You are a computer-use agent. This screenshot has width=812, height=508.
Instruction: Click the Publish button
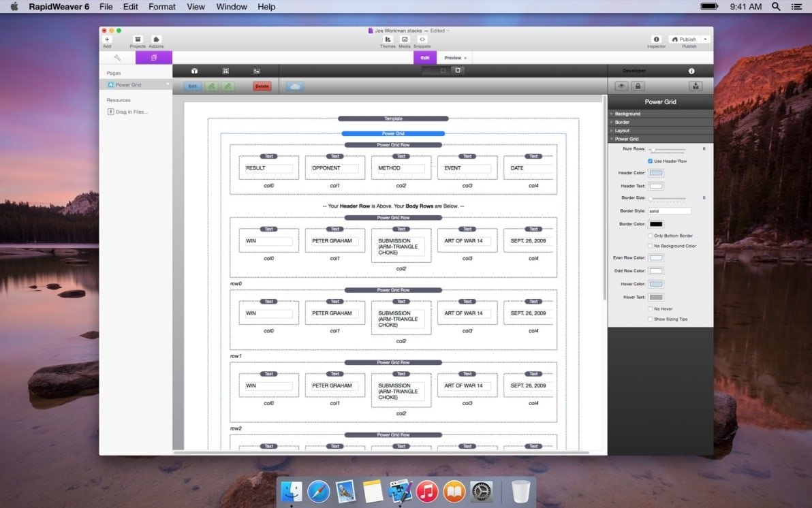[684, 39]
